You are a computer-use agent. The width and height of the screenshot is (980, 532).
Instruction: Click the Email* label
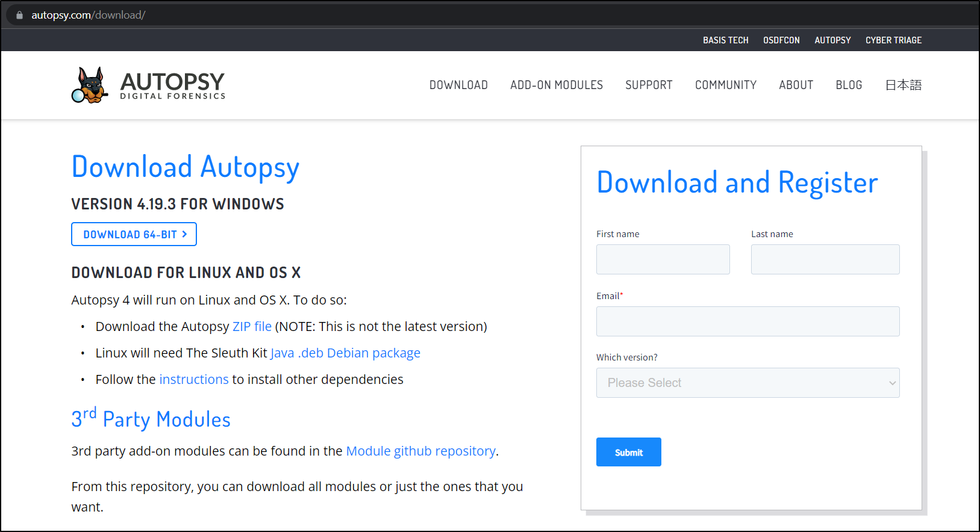pyautogui.click(x=610, y=296)
